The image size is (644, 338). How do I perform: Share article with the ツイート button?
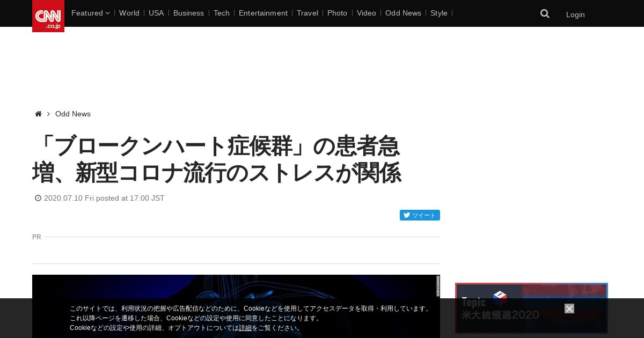pos(420,215)
